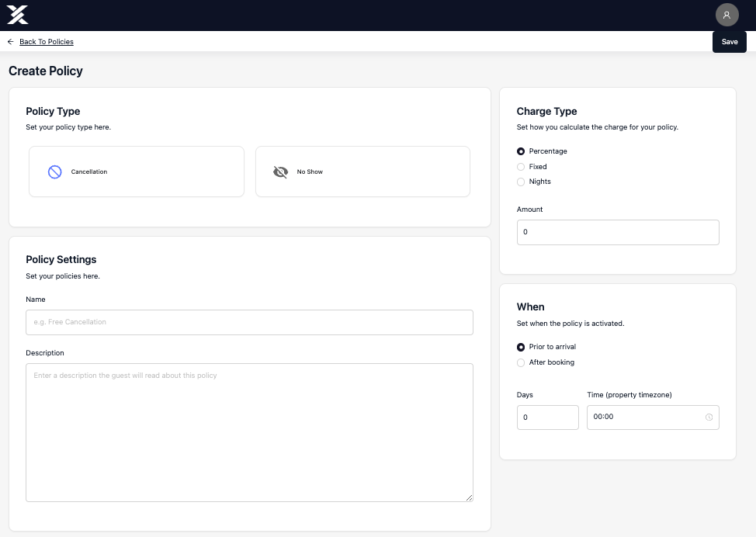Go Back To Policies link
The image size is (756, 537).
47,42
